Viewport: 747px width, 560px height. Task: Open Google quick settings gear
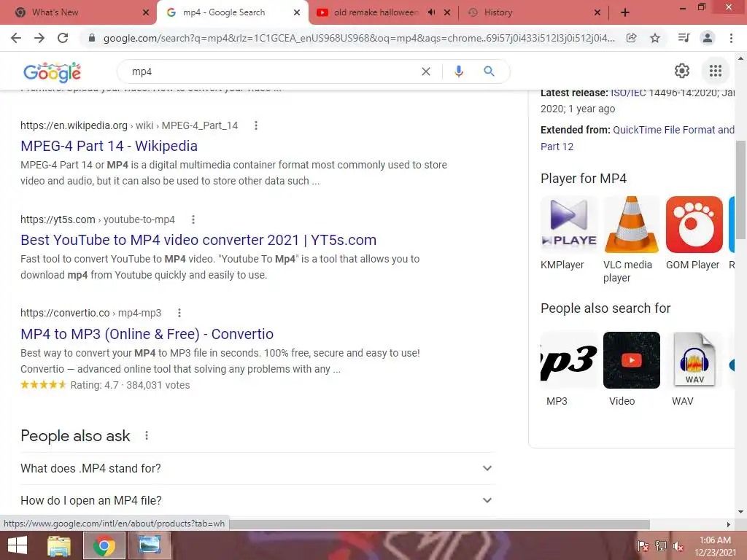682,71
